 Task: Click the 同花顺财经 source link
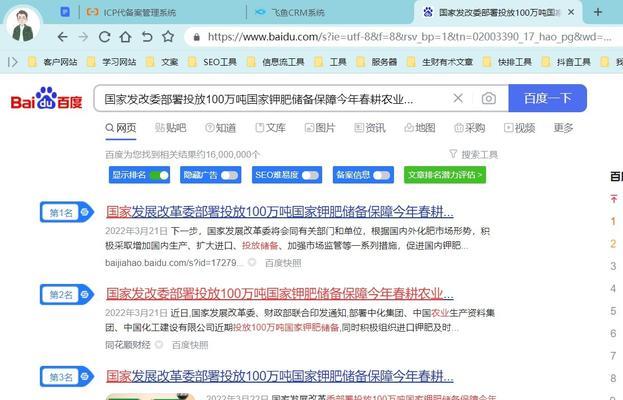pyautogui.click(x=128, y=345)
